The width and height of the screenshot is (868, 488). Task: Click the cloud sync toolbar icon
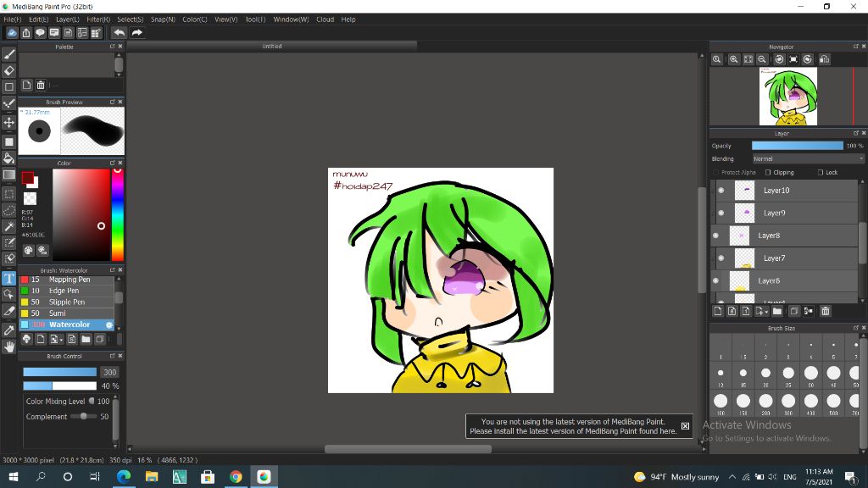[12, 33]
